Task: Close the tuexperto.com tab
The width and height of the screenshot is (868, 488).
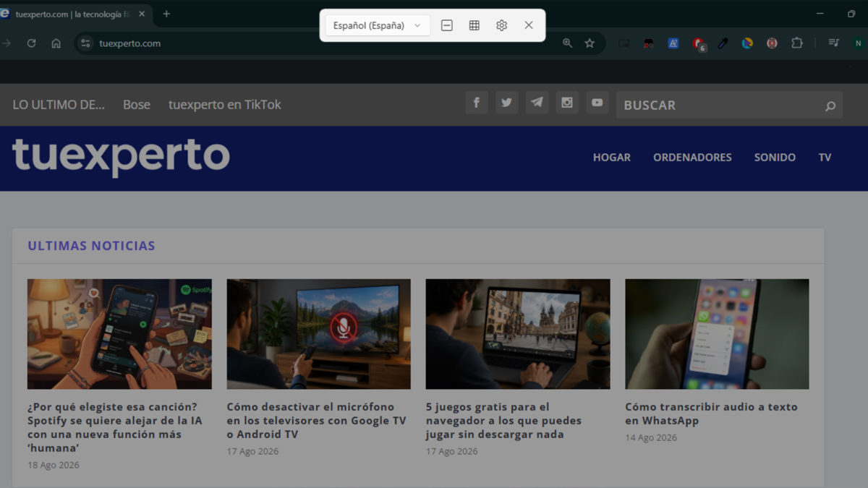Action: point(140,14)
